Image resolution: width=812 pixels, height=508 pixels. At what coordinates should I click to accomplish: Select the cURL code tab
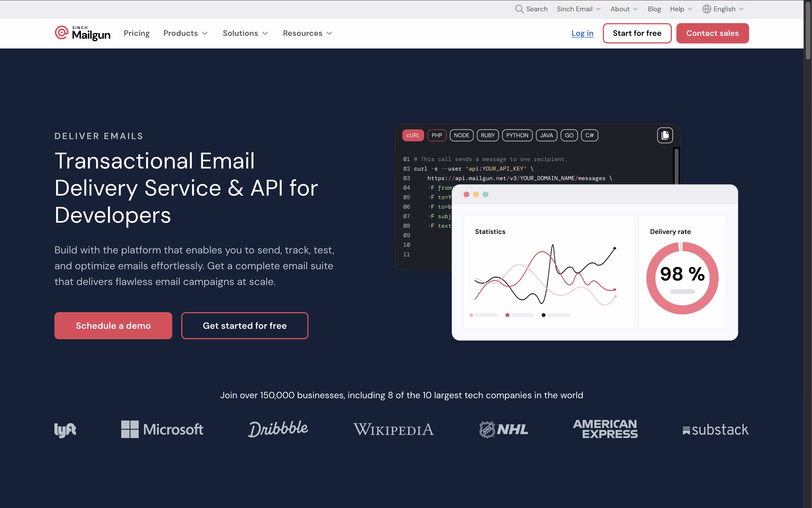point(413,135)
